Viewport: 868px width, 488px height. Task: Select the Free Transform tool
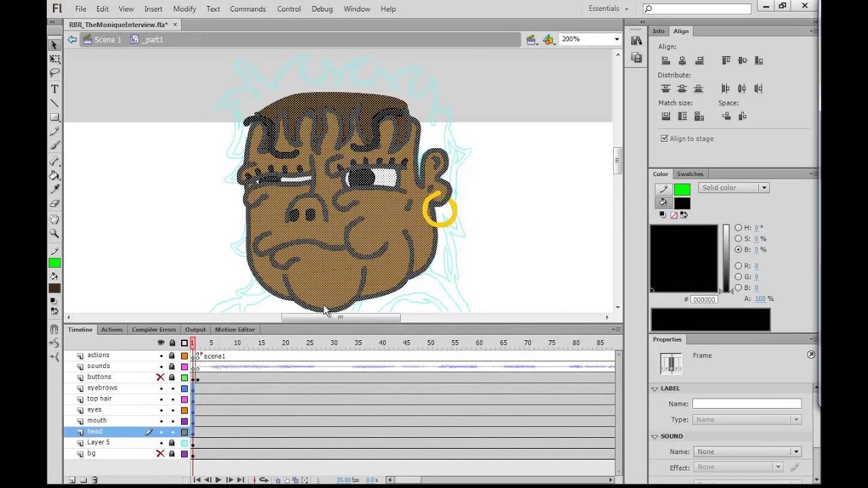click(54, 60)
